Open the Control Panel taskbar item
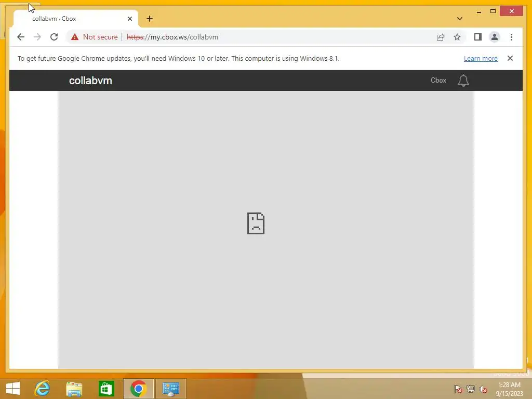532x399 pixels. (170, 389)
